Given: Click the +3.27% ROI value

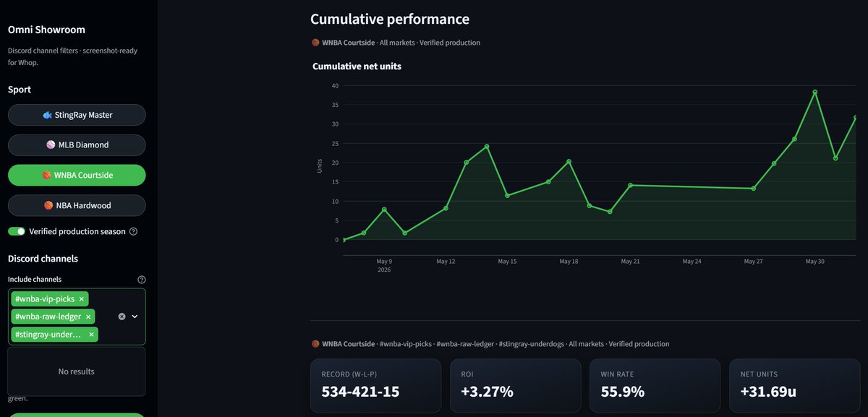Looking at the screenshot, I should tap(488, 392).
